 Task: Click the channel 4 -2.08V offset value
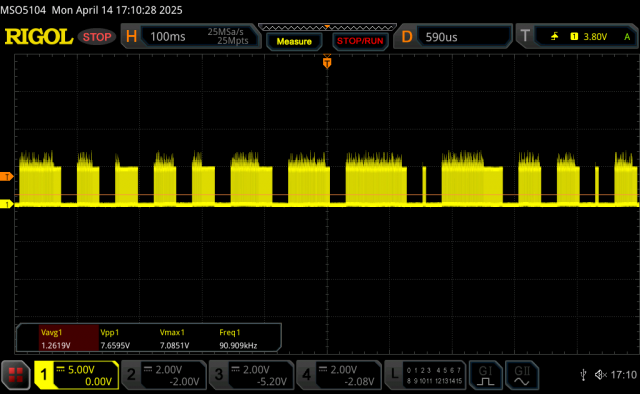coord(359,381)
